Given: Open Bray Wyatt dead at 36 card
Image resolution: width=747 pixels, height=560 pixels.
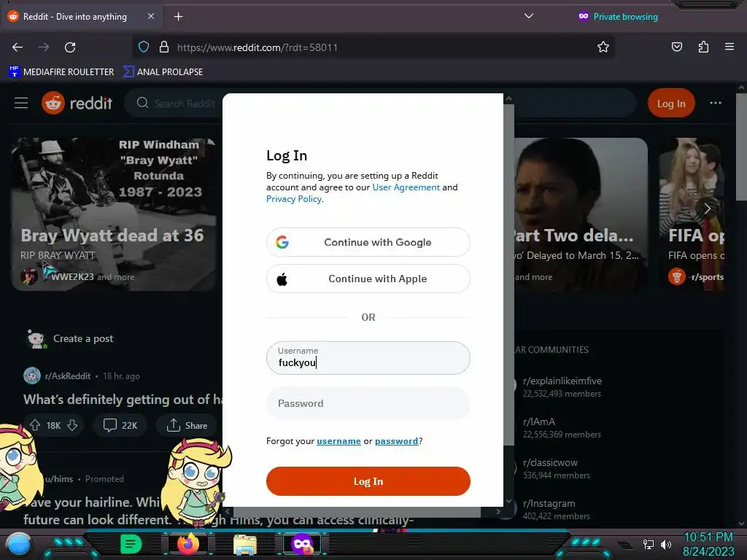Looking at the screenshot, I should pos(114,214).
